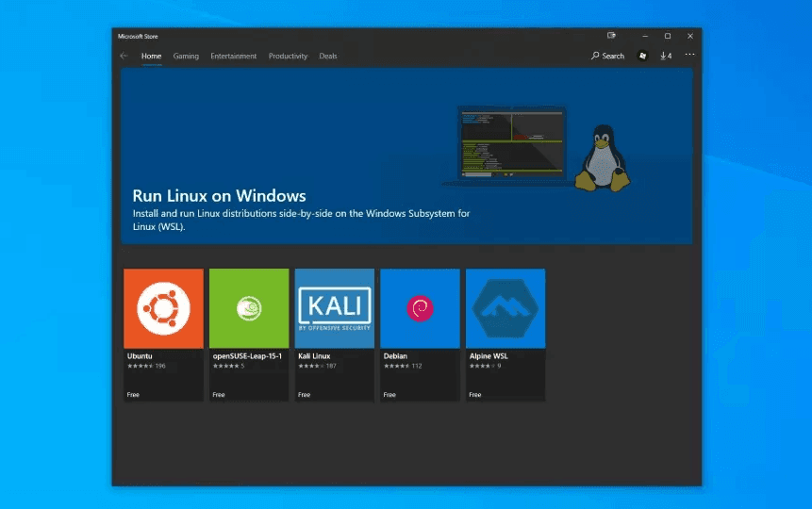812x509 pixels.
Task: Select the Ubuntu app title text
Action: 140,356
